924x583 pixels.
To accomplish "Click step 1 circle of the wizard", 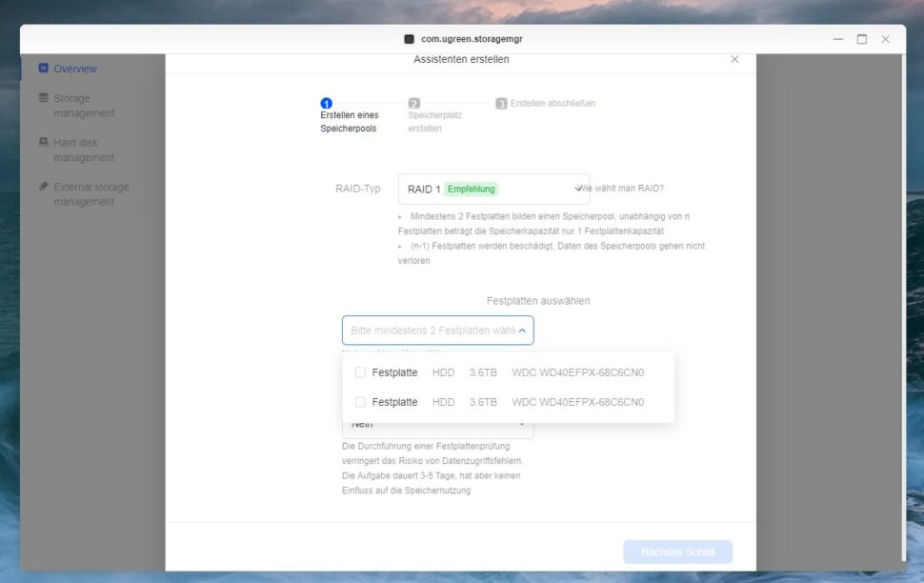I will 326,103.
